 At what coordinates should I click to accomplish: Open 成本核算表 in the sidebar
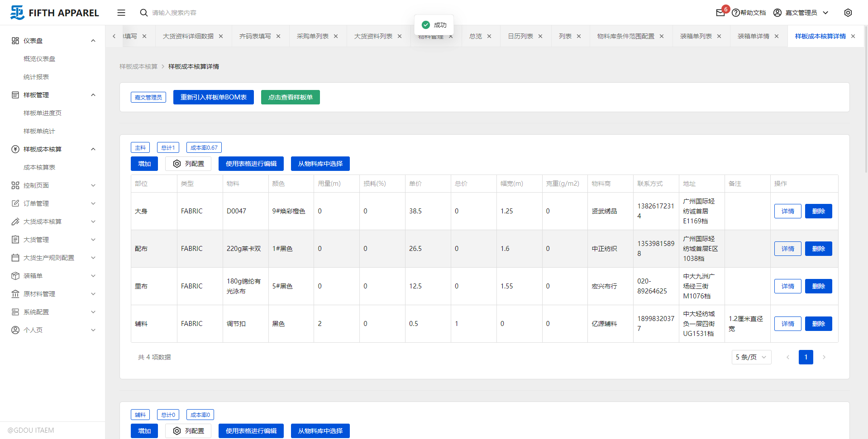39,167
